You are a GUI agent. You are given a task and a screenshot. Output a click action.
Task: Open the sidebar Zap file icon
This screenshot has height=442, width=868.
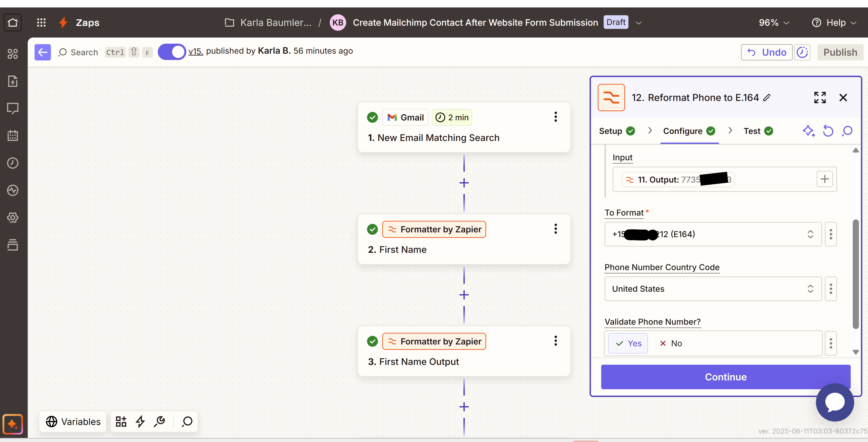click(x=13, y=81)
